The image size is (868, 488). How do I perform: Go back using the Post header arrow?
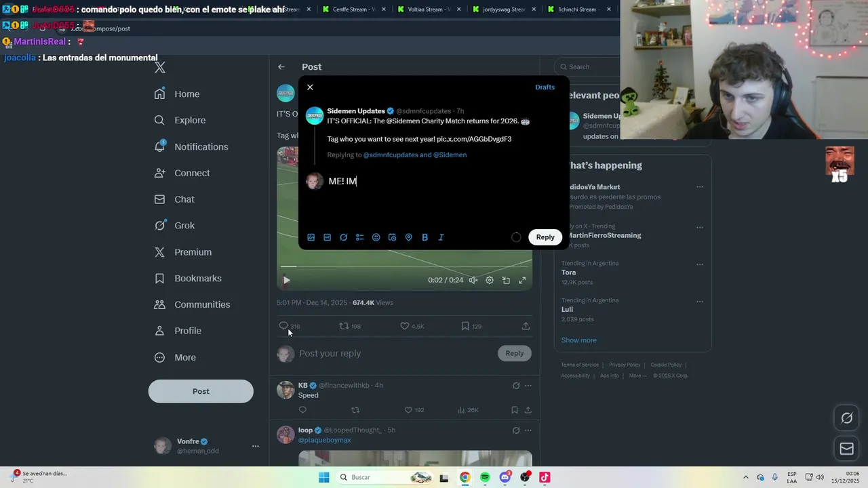click(x=281, y=67)
